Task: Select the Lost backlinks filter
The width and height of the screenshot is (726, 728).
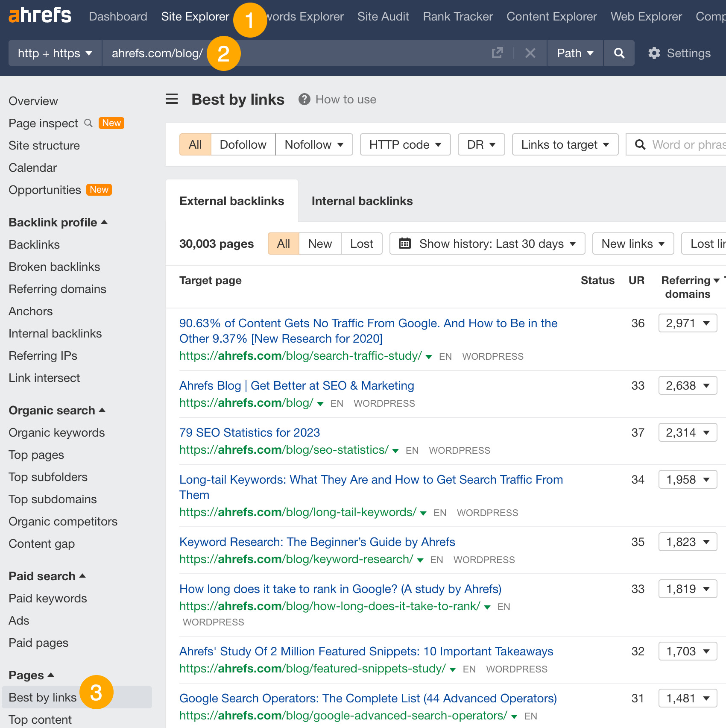Action: coord(361,244)
